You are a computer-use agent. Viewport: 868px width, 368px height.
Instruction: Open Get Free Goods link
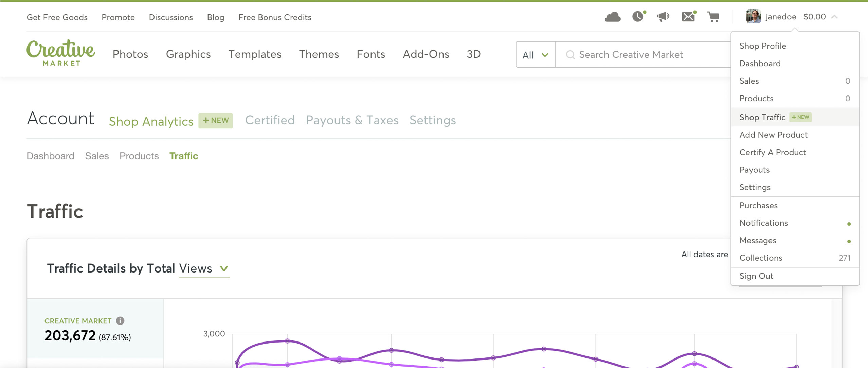[x=57, y=17]
